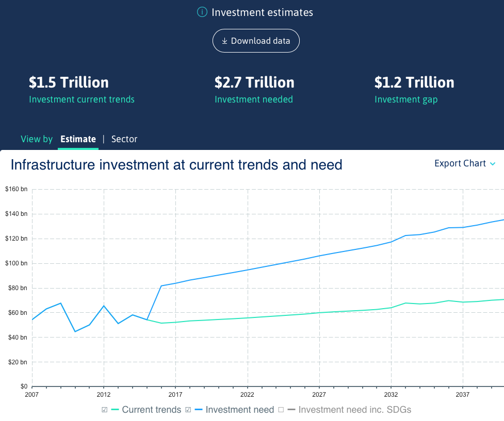Click the download arrow icon
The width and height of the screenshot is (504, 421).
coord(224,41)
